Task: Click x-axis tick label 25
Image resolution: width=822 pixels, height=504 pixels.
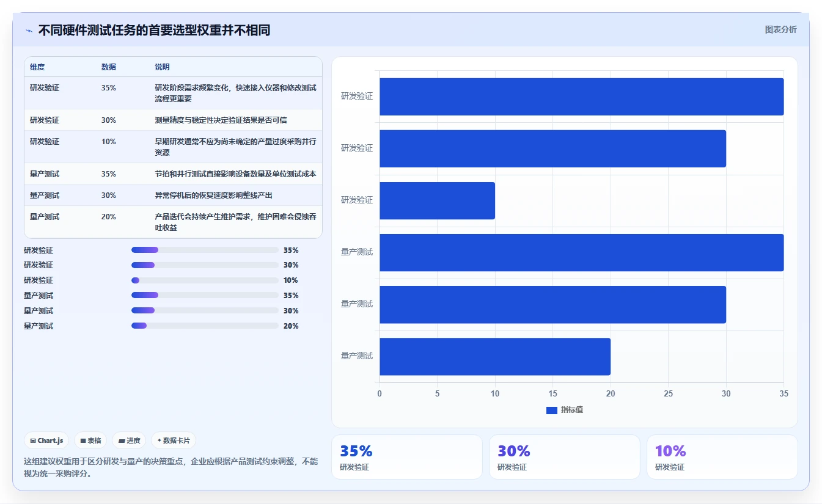Action: [x=668, y=394]
